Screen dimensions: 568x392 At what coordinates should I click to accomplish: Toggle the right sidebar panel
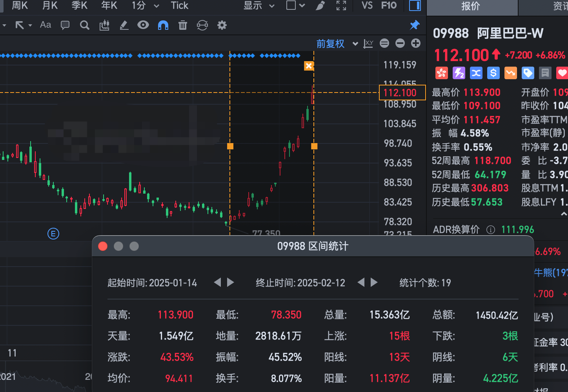point(415,5)
